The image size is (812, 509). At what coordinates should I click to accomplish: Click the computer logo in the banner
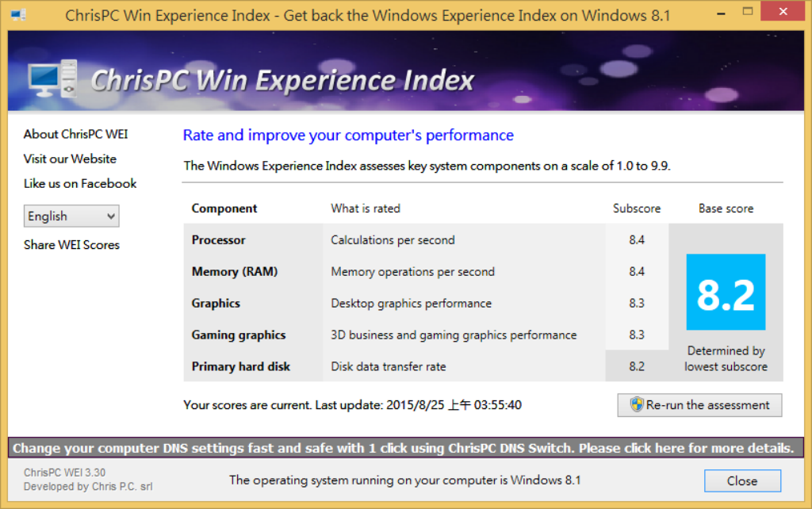click(52, 78)
